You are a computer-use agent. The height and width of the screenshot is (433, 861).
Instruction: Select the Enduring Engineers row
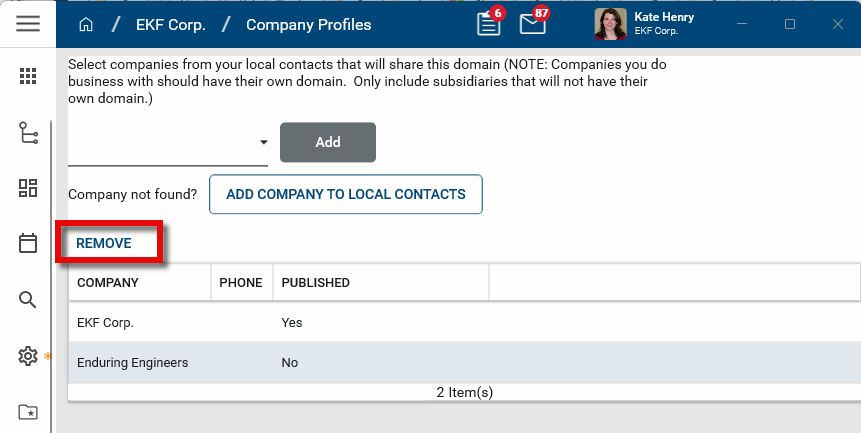[x=133, y=363]
